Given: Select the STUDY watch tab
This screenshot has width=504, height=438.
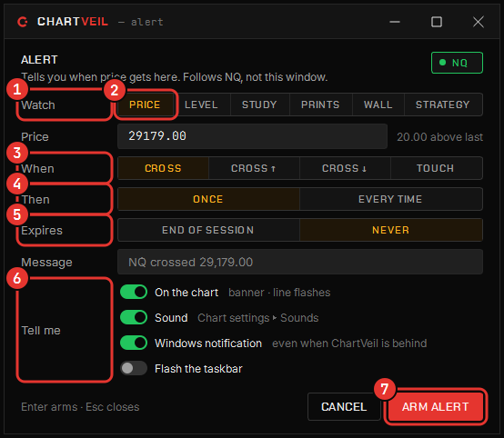Looking at the screenshot, I should click(259, 105).
